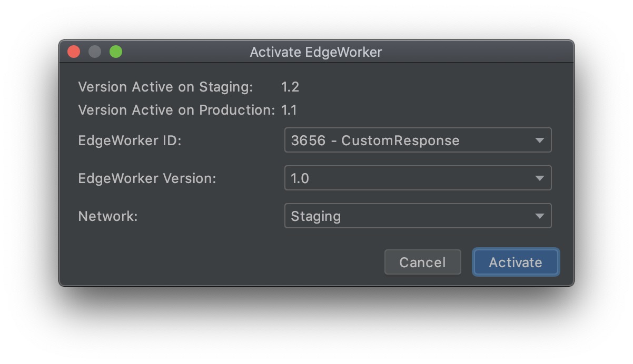633x364 pixels.
Task: Click the 'Version Active on Production:' label
Action: [x=176, y=110]
